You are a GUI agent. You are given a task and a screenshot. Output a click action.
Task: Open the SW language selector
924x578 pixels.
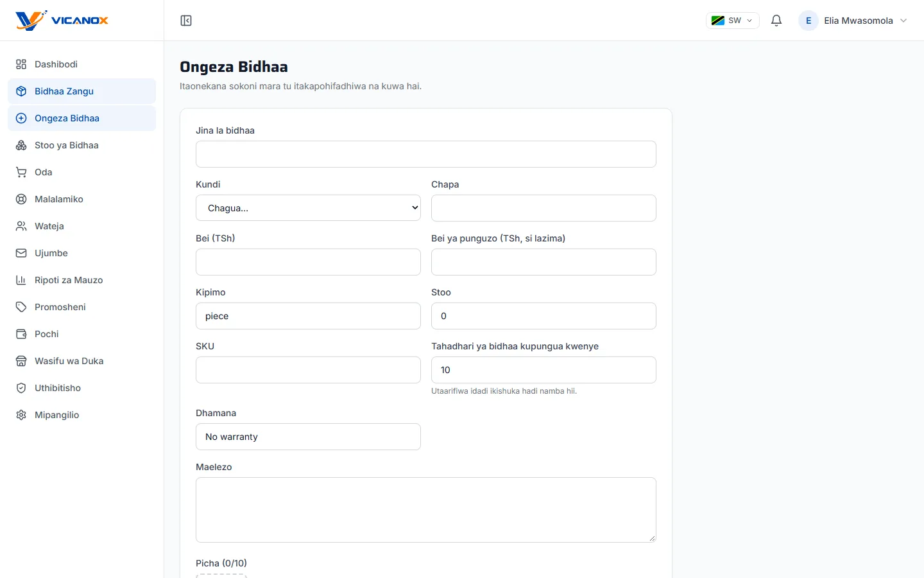click(x=733, y=21)
